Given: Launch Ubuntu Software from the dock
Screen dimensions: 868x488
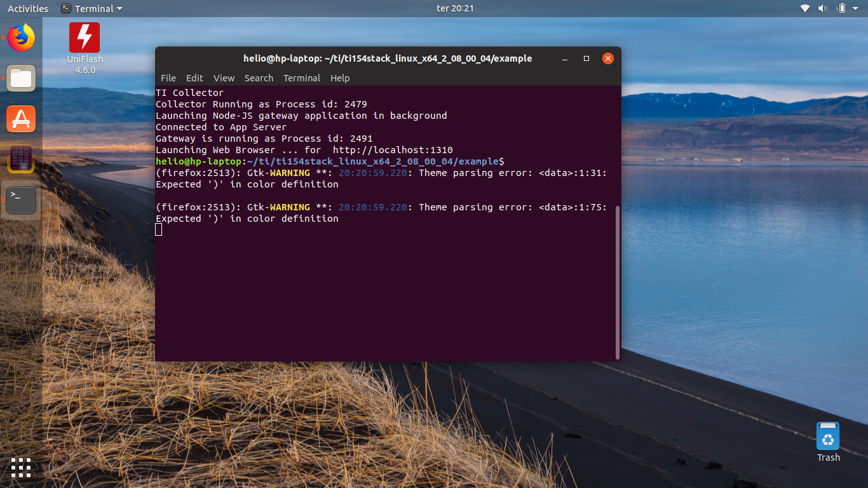Looking at the screenshot, I should (x=21, y=119).
